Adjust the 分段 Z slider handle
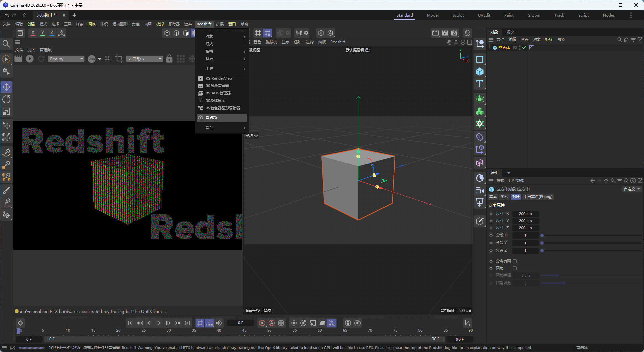This screenshot has width=644, height=352. pos(542,251)
